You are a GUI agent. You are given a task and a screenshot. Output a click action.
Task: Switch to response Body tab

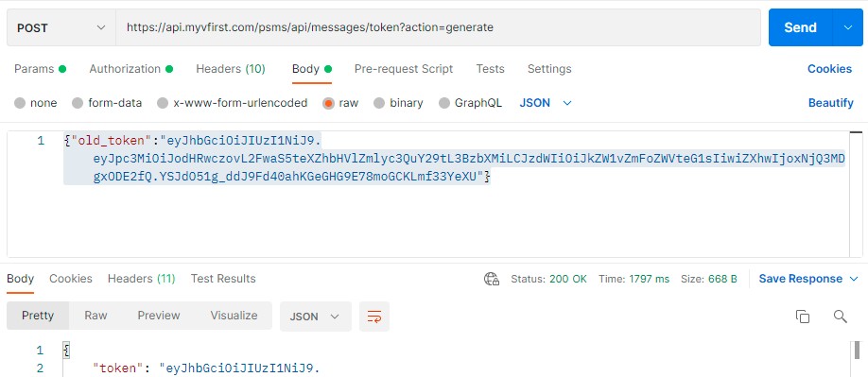[x=21, y=279]
